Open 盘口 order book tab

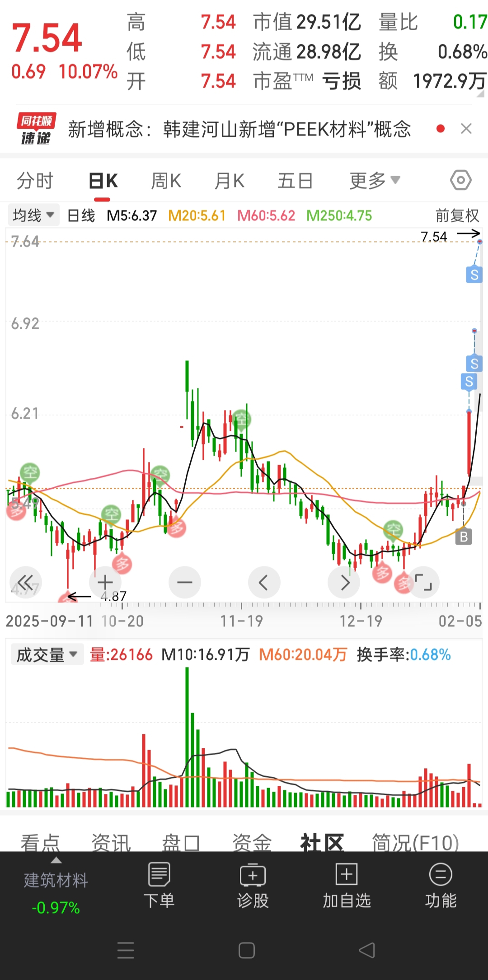pos(181,842)
